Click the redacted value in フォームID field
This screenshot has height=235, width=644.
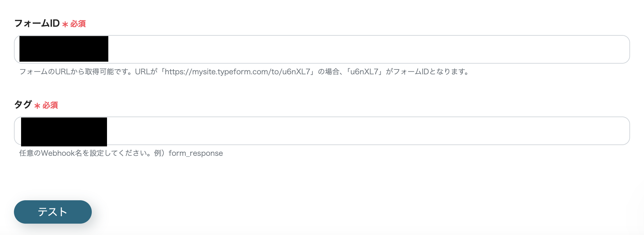[64, 49]
